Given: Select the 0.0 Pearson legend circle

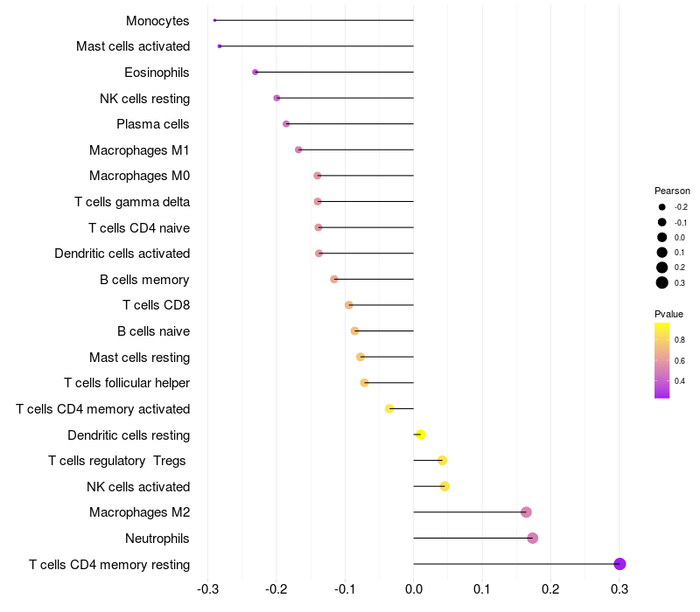Looking at the screenshot, I should point(662,237).
